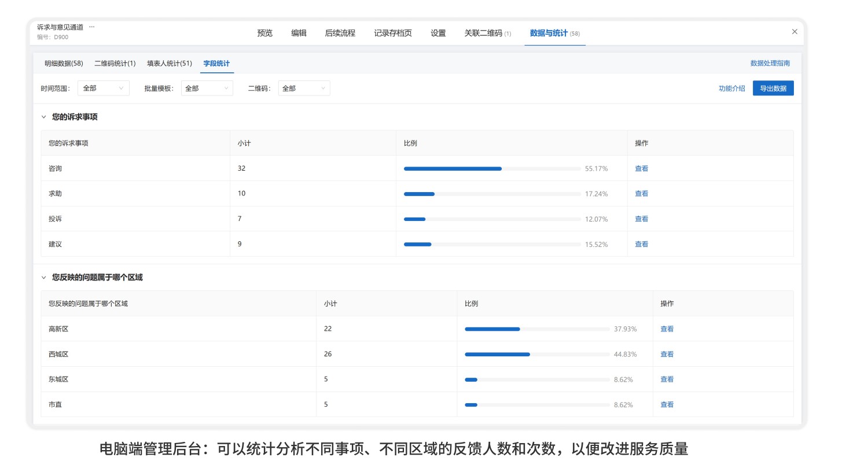The width and height of the screenshot is (868, 472).
Task: Open the 二维码 filter dropdown
Action: coord(304,89)
